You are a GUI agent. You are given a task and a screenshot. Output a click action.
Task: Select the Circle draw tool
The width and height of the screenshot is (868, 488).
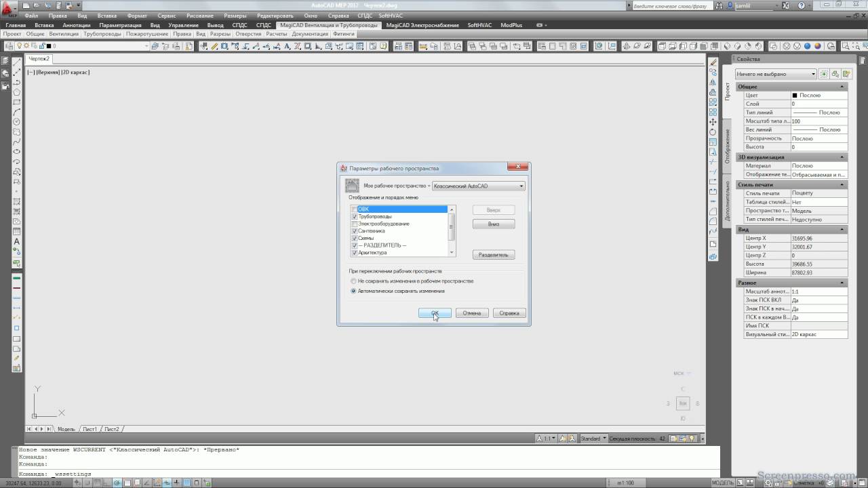[x=17, y=123]
